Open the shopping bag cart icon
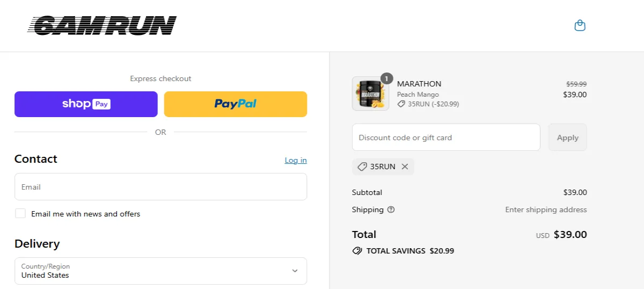Viewport: 644px width, 289px height. pyautogui.click(x=580, y=25)
